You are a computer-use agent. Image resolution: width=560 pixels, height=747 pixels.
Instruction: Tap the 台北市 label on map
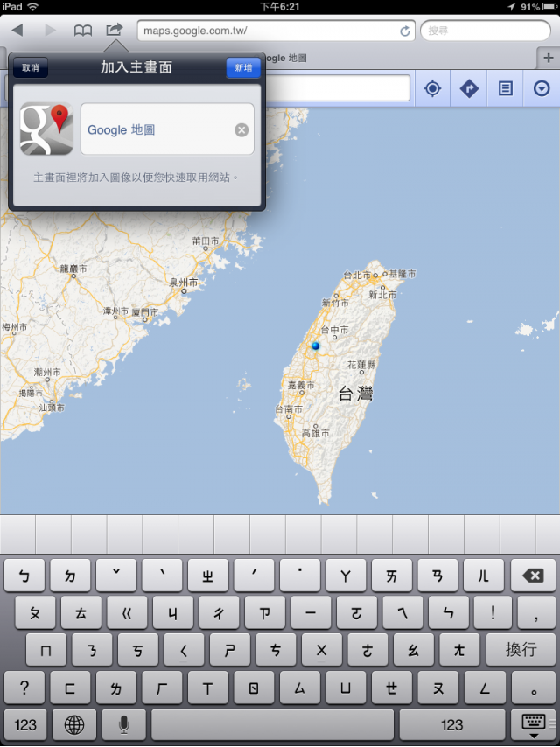point(357,276)
